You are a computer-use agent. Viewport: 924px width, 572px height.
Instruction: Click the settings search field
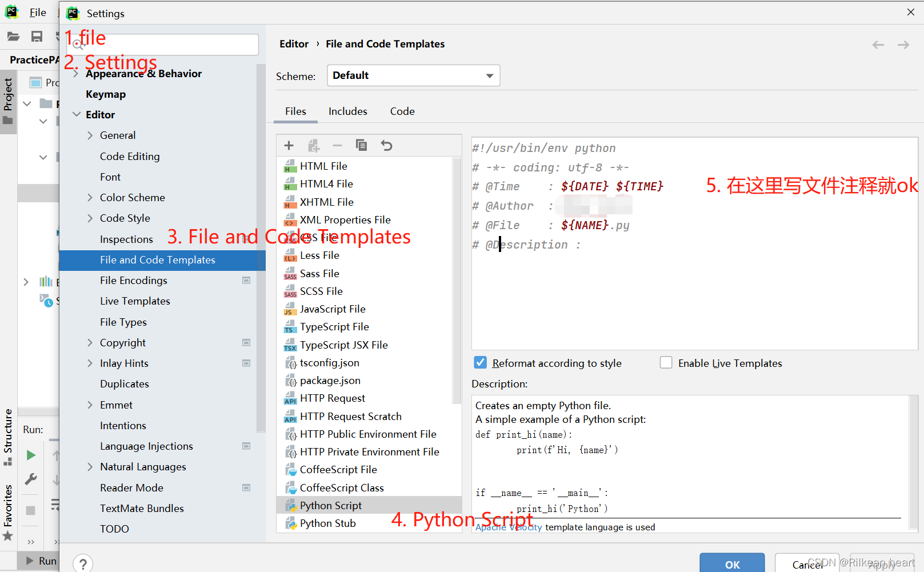[x=162, y=45]
